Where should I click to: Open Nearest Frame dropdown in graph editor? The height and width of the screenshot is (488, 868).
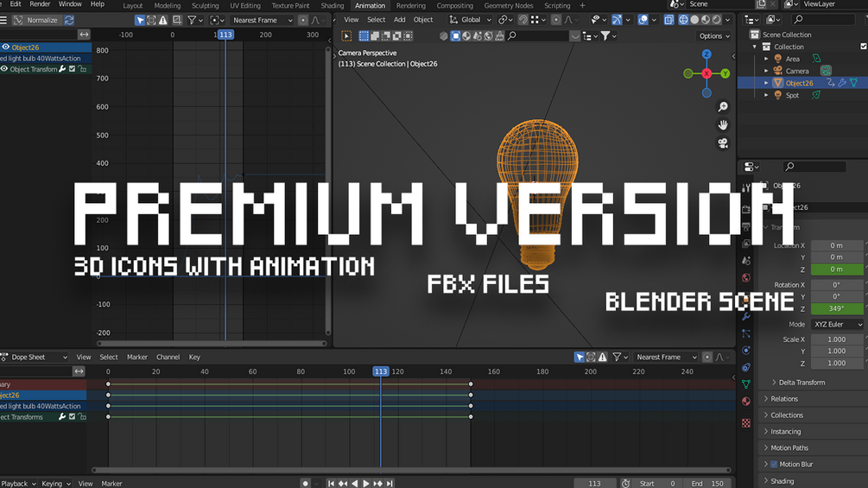point(263,20)
